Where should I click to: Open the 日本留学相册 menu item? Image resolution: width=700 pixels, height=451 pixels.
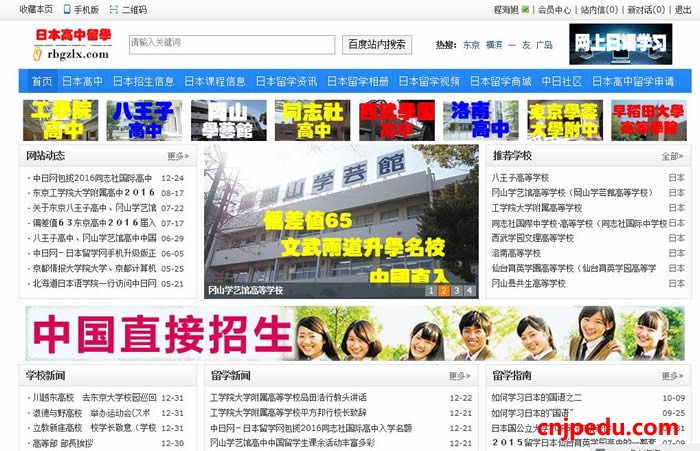358,81
